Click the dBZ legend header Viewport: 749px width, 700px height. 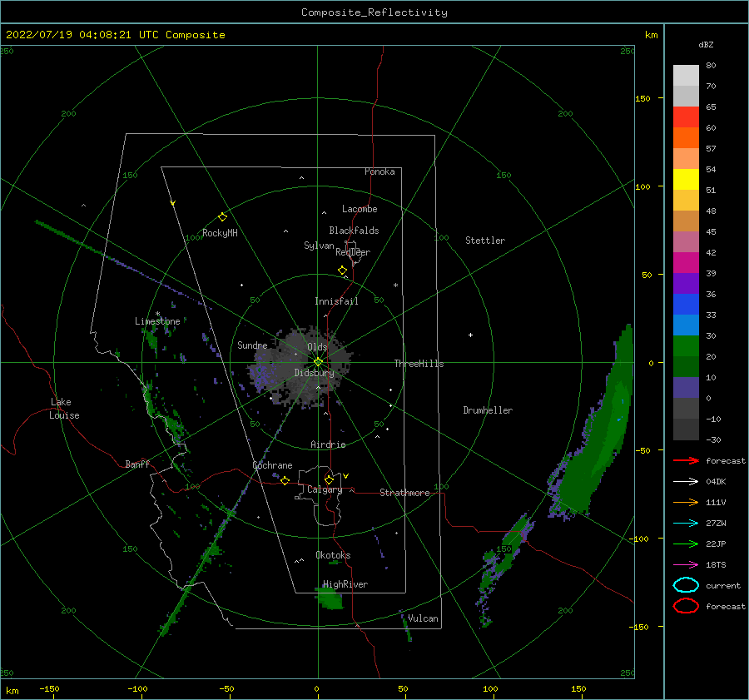pos(706,44)
